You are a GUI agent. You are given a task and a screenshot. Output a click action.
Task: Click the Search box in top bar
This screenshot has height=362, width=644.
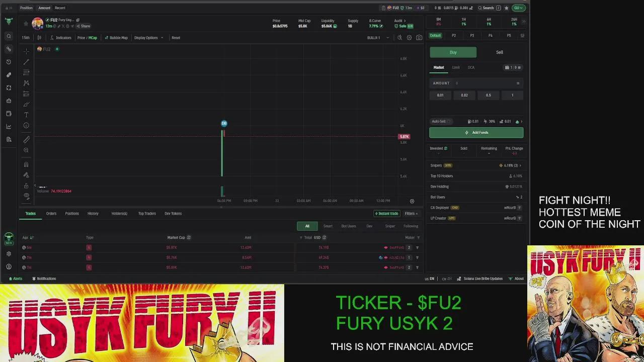click(x=489, y=8)
